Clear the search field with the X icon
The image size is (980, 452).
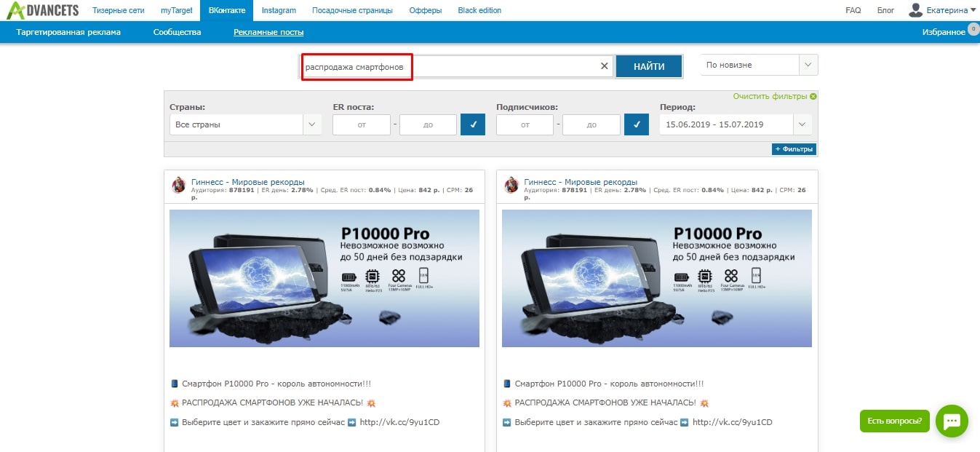[x=604, y=66]
